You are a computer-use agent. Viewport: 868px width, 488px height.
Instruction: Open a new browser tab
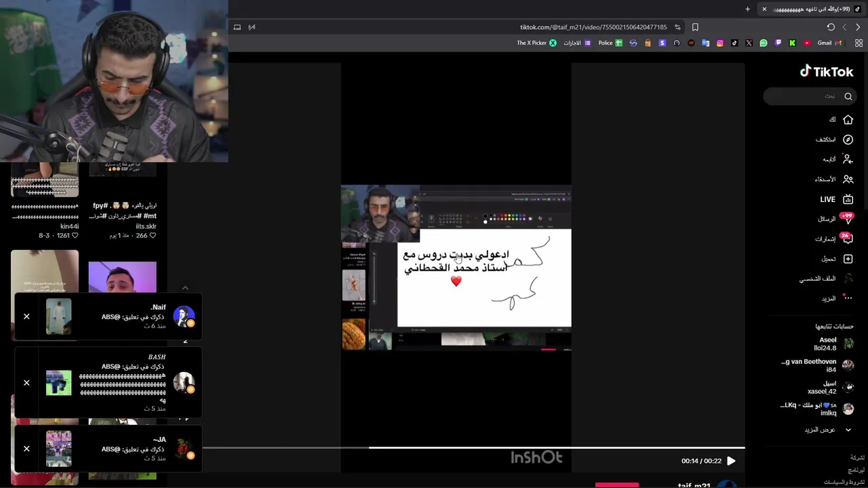click(x=748, y=9)
